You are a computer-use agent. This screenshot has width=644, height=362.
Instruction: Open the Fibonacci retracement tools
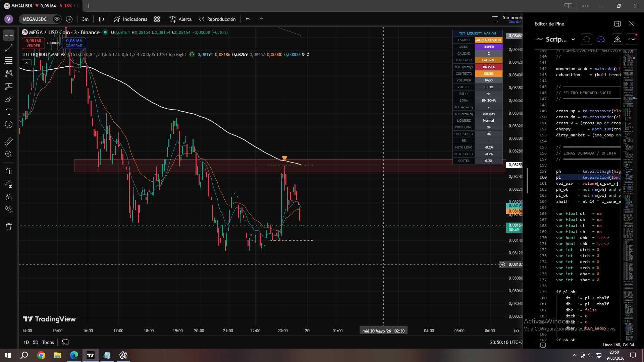point(9,61)
